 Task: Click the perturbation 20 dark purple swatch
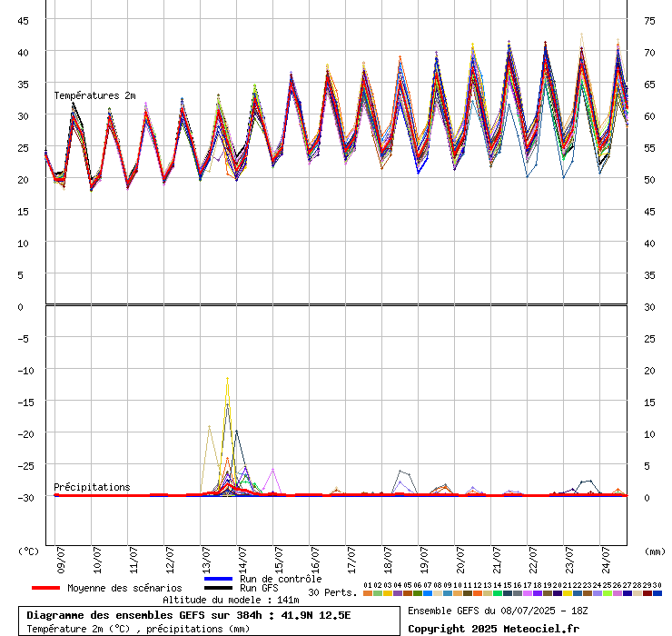point(558,593)
